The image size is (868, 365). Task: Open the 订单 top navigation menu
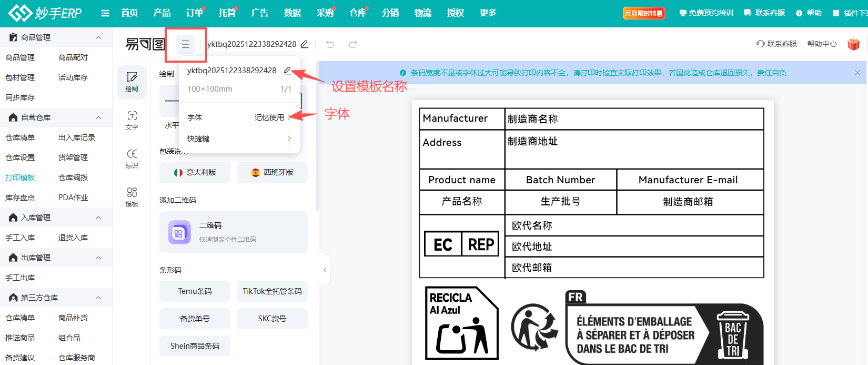coord(194,13)
